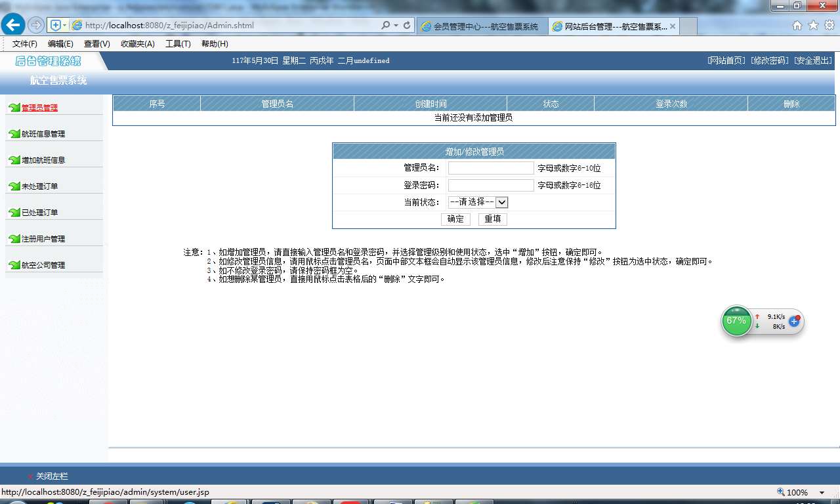This screenshot has height=504, width=840.
Task: Open 未处理订单 in the sidebar
Action: click(39, 186)
